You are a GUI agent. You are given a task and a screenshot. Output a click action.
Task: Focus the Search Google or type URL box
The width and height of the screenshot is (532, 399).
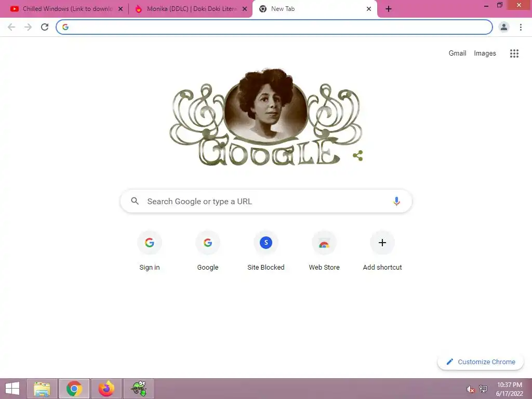pyautogui.click(x=266, y=201)
